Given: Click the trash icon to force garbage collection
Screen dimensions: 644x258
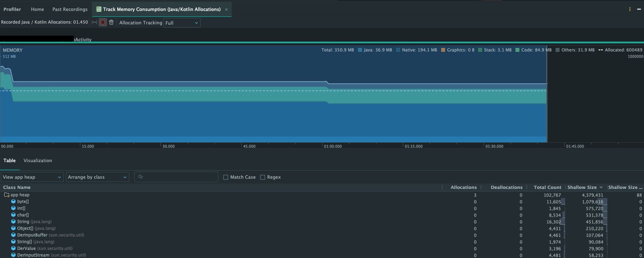Looking at the screenshot, I should coord(111,22).
